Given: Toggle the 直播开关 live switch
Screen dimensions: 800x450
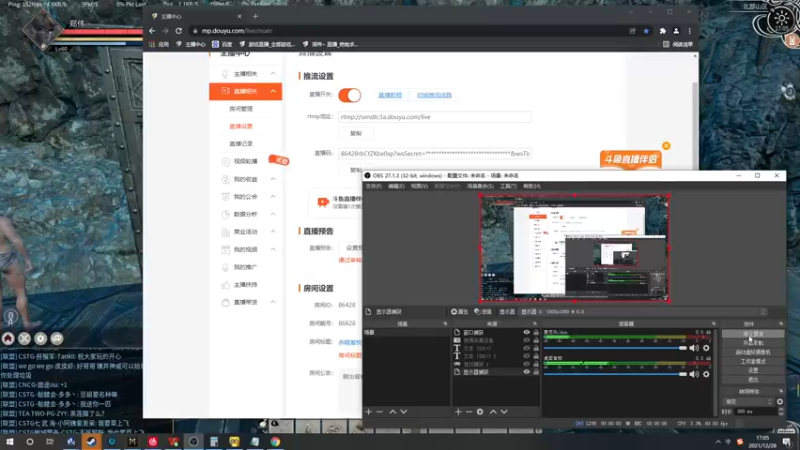Looking at the screenshot, I should (349, 95).
